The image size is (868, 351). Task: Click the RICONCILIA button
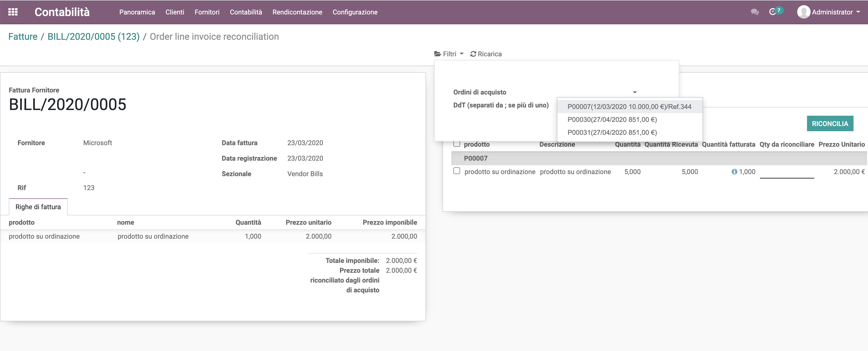tap(830, 123)
